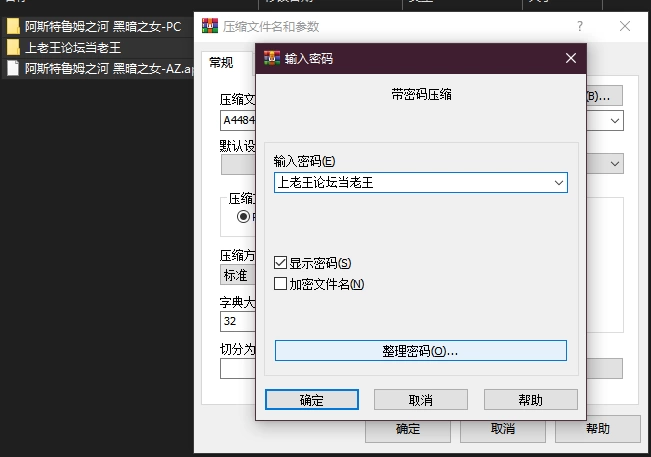Close the 输入密码 dialog
This screenshot has height=457, width=651.
571,58
